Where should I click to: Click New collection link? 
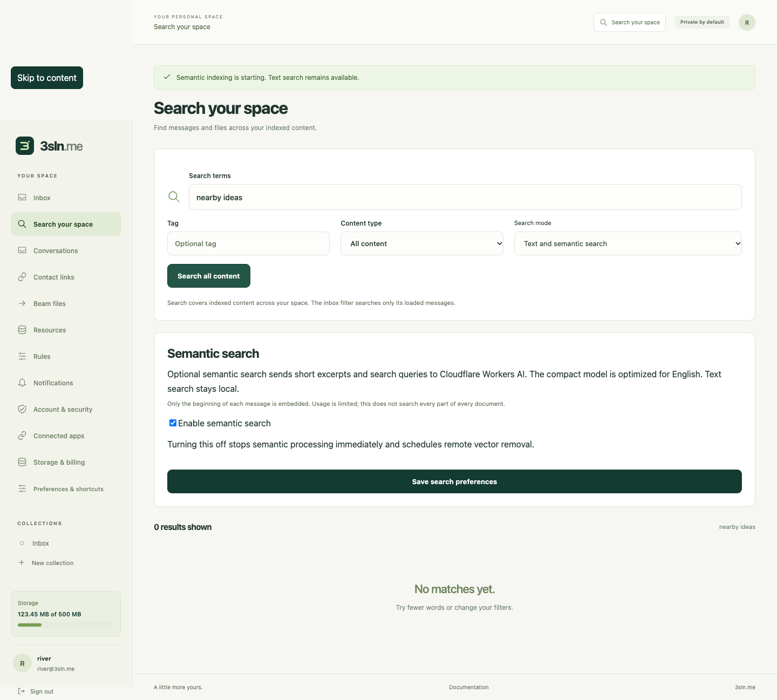coord(66,562)
